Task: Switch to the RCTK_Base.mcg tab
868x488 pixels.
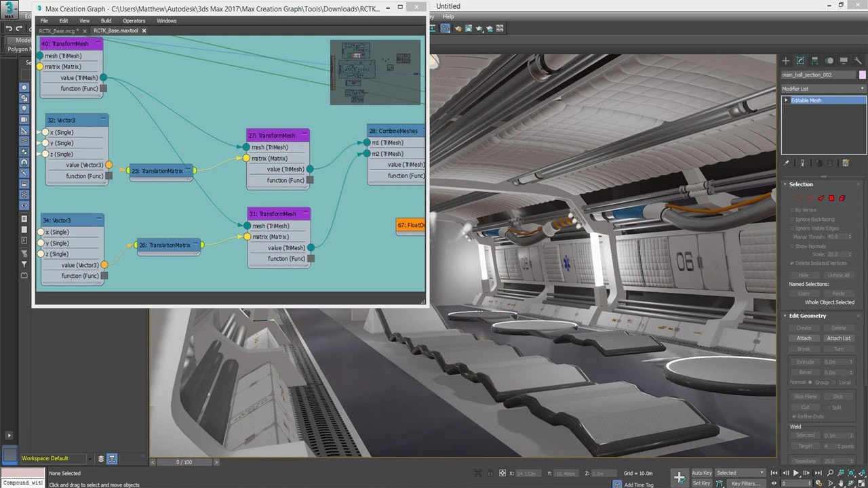Action: pyautogui.click(x=58, y=30)
